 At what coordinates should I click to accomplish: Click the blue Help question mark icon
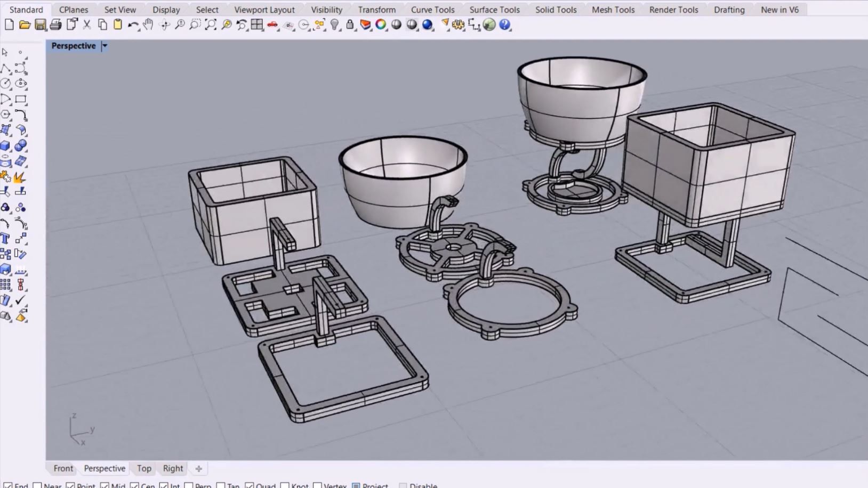(505, 25)
